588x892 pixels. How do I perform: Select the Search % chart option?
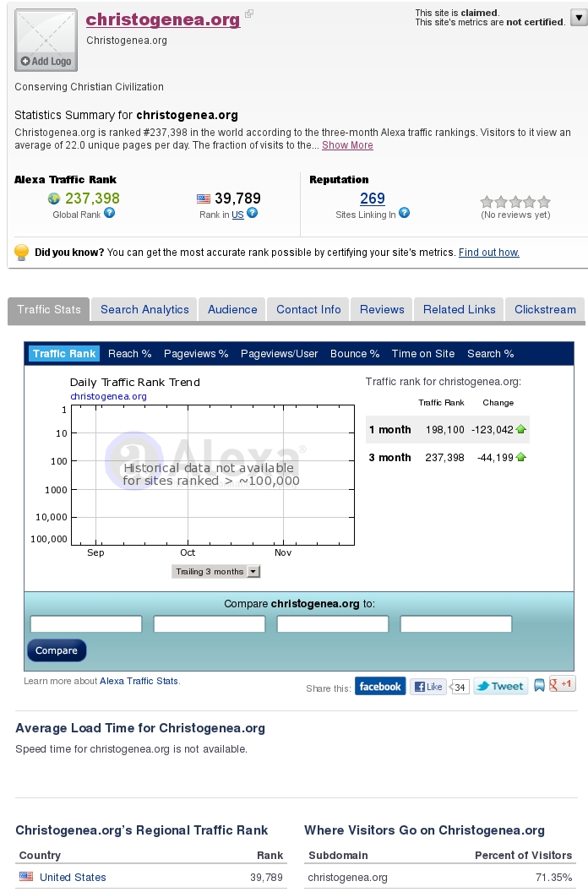[490, 354]
